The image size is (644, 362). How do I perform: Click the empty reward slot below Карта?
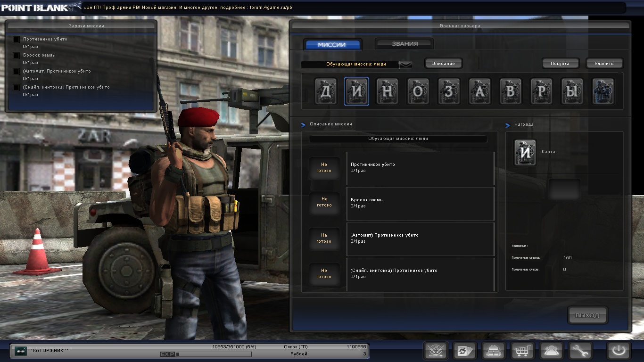565,189
